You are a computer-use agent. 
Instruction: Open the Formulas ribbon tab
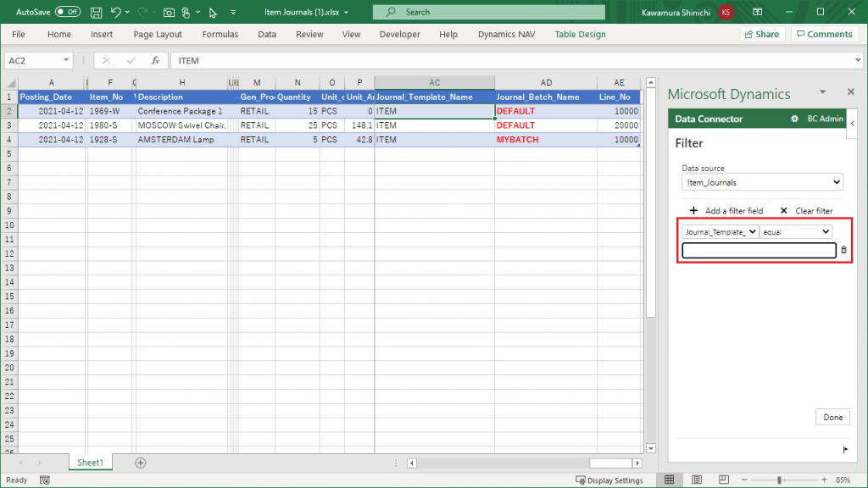point(220,35)
